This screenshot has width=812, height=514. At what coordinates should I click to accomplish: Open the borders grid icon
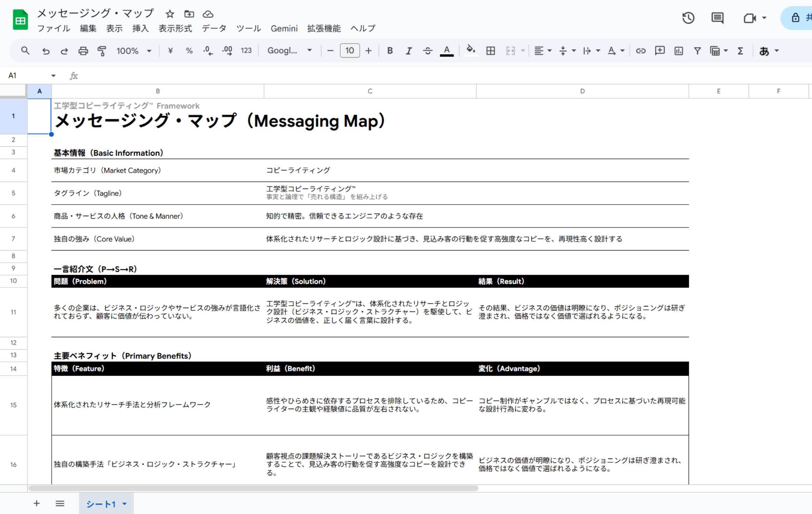point(490,51)
